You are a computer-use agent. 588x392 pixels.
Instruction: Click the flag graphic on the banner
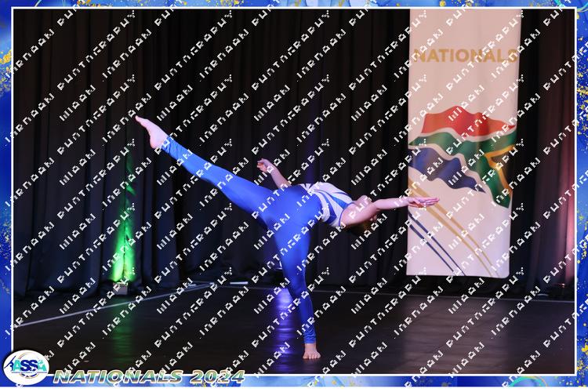coord(463,155)
